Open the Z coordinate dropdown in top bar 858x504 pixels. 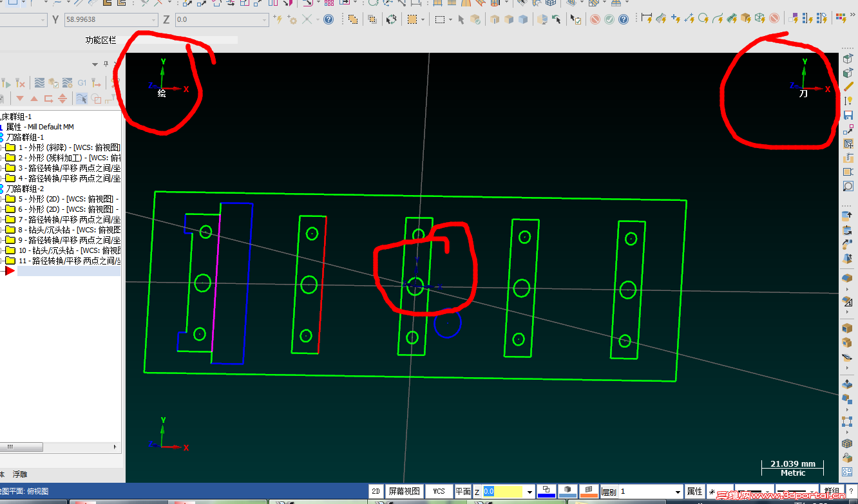pyautogui.click(x=265, y=20)
